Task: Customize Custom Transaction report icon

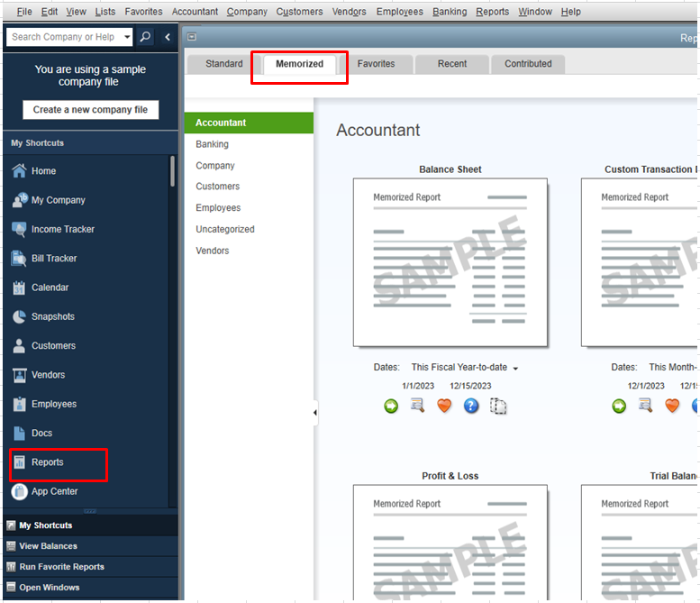Action: click(645, 406)
